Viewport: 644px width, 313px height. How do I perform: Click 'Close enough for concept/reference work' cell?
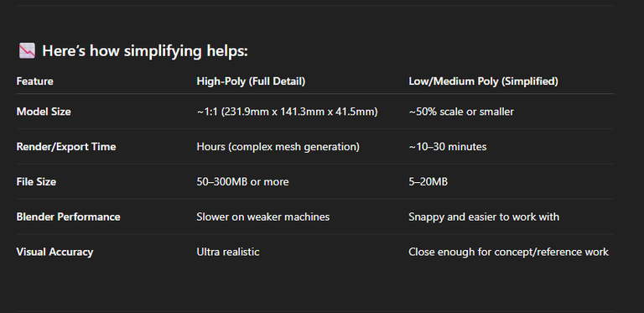(508, 252)
